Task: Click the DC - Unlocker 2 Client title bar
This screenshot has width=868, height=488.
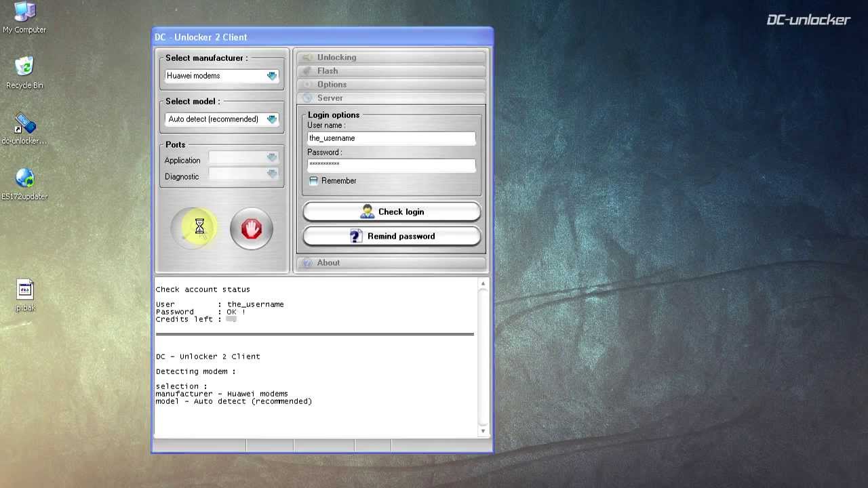Action: click(322, 37)
